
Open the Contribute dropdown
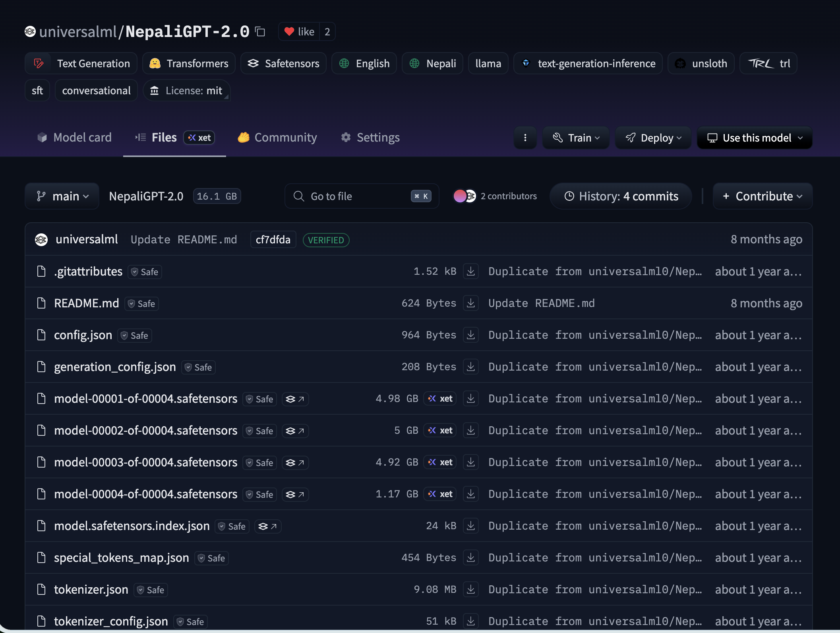(x=762, y=196)
